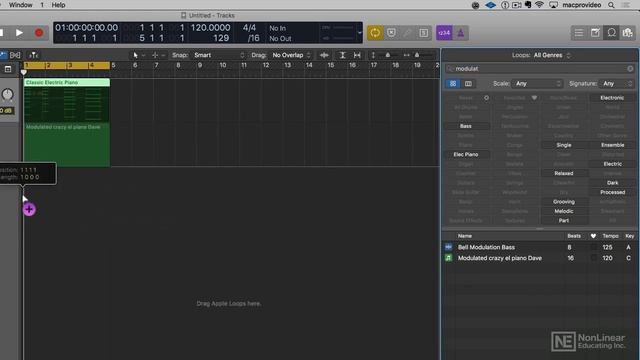Open the secondary marquee tool menu

click(x=158, y=55)
